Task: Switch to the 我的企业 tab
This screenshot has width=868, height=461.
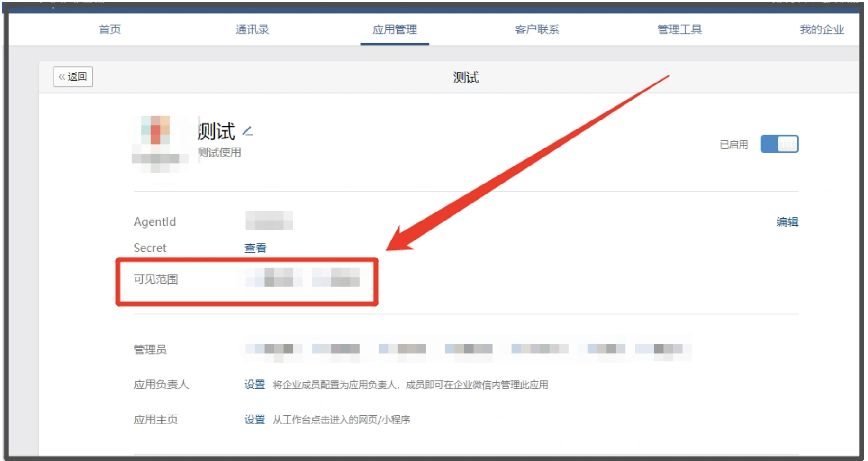Action: (x=822, y=29)
